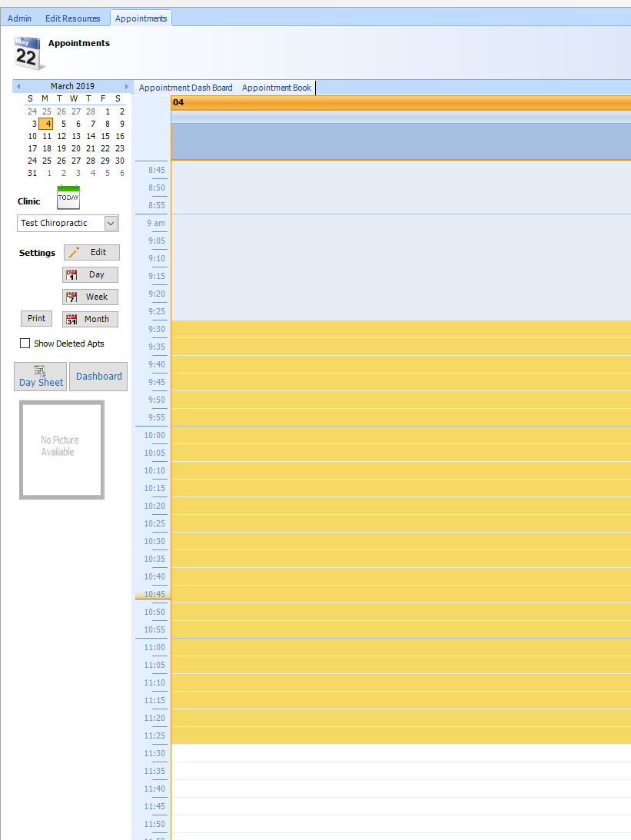Click the TODAY calendar icon
The height and width of the screenshot is (840, 631).
(x=68, y=198)
